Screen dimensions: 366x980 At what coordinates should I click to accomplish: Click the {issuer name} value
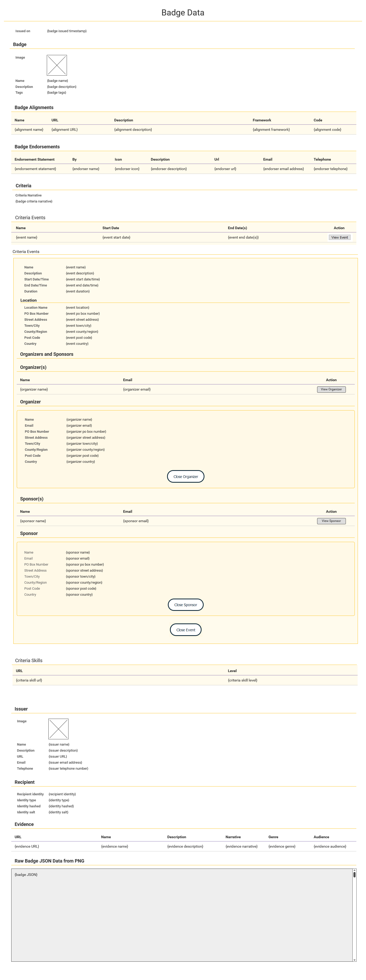click(x=59, y=745)
